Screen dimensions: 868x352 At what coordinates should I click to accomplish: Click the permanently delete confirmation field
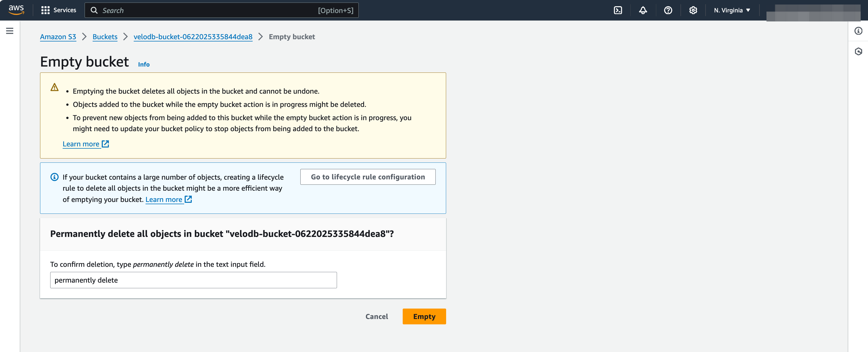coord(193,280)
